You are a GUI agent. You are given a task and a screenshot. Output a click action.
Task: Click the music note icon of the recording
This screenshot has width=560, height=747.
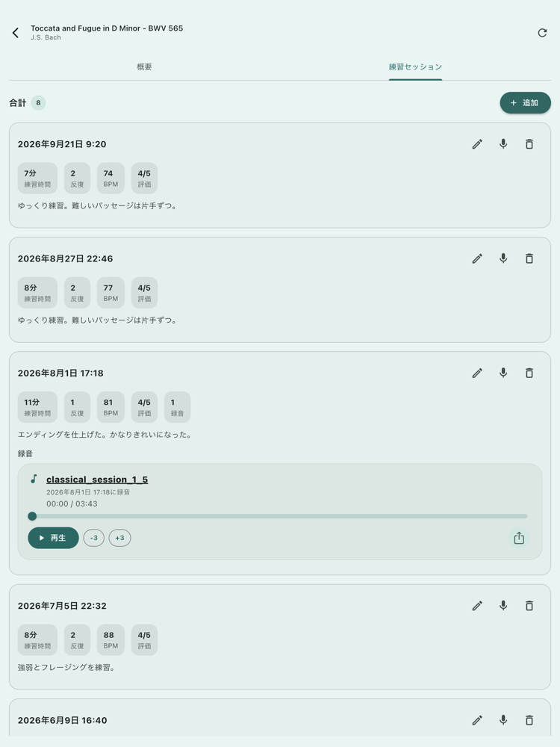[34, 479]
